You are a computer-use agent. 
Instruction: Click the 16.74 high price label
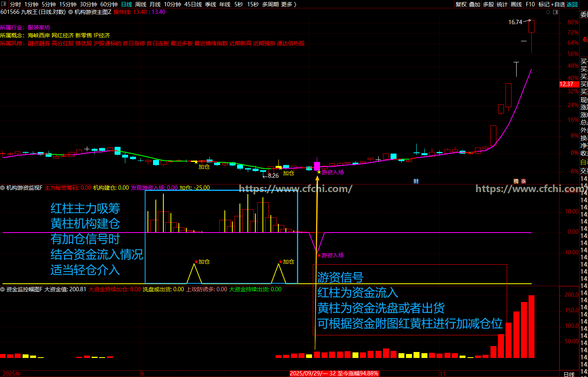[515, 22]
